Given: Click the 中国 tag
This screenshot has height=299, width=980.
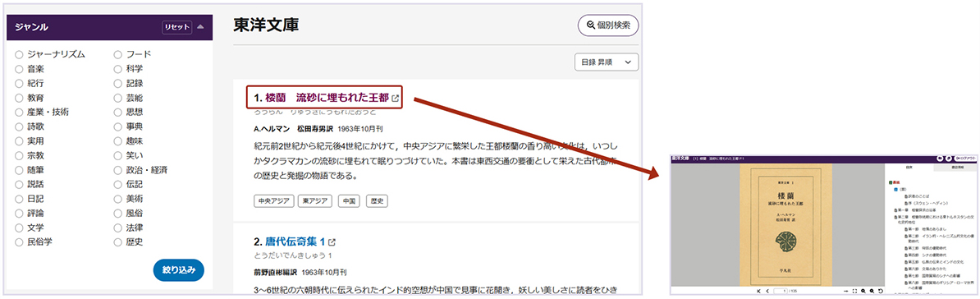Looking at the screenshot, I should [349, 201].
